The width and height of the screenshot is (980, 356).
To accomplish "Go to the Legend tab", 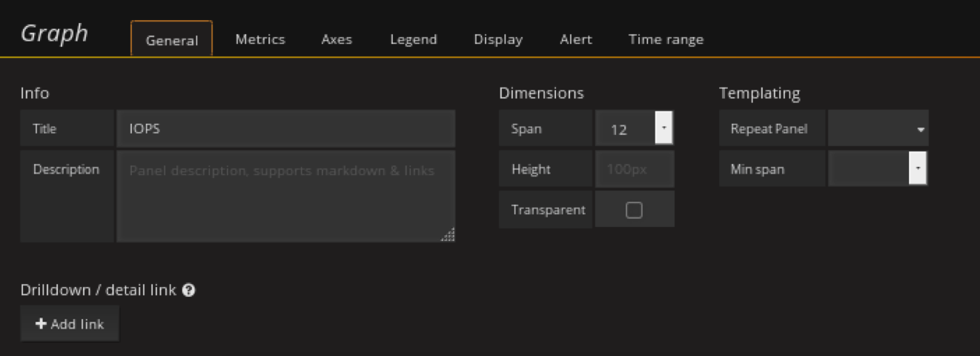I will click(x=414, y=39).
